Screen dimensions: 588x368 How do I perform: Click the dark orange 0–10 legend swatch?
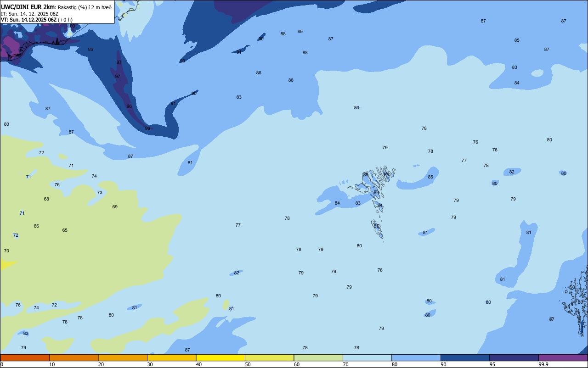(x=25, y=357)
